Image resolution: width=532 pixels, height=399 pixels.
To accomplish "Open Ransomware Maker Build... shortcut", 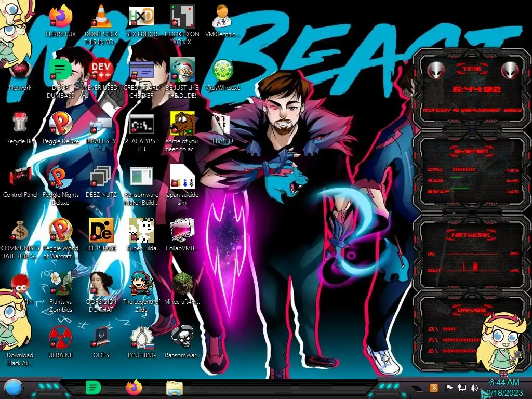I will [141, 177].
